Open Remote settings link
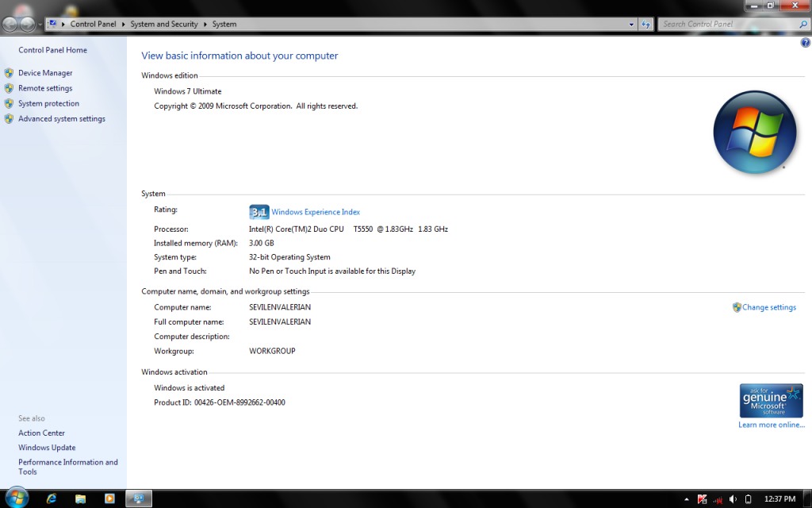The height and width of the screenshot is (508, 812). pyautogui.click(x=45, y=88)
